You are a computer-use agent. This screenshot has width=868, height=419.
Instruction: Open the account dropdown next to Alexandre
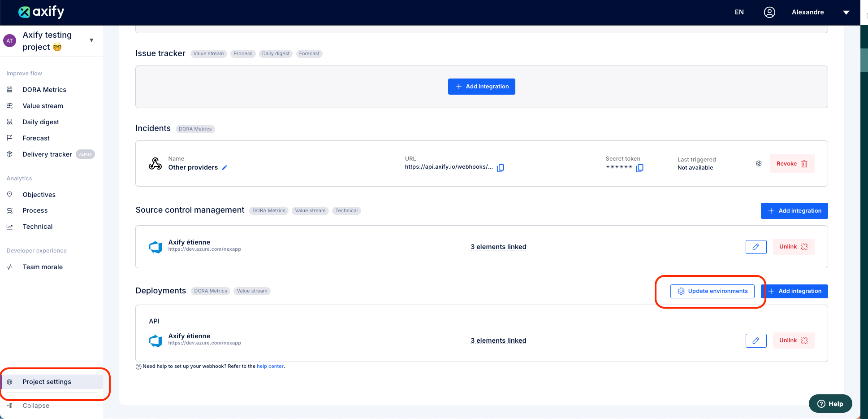coord(846,12)
